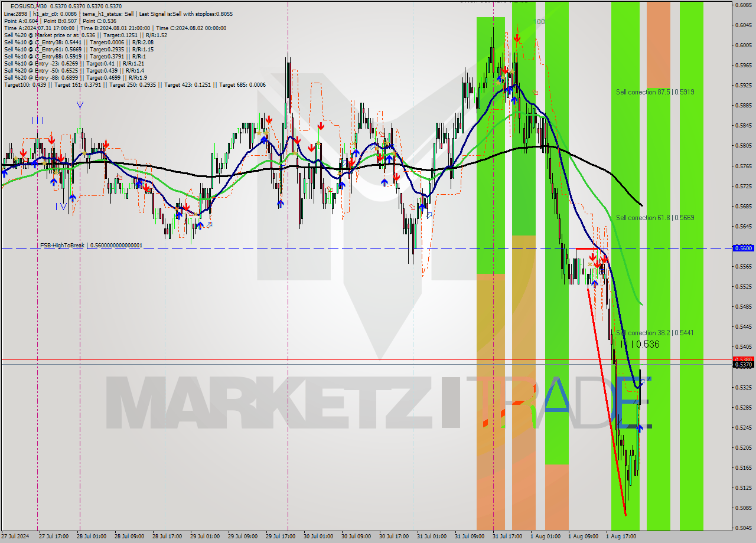756x543 pixels.
Task: Click the '31 Jul 17:00' time axis label
Action: 509,537
